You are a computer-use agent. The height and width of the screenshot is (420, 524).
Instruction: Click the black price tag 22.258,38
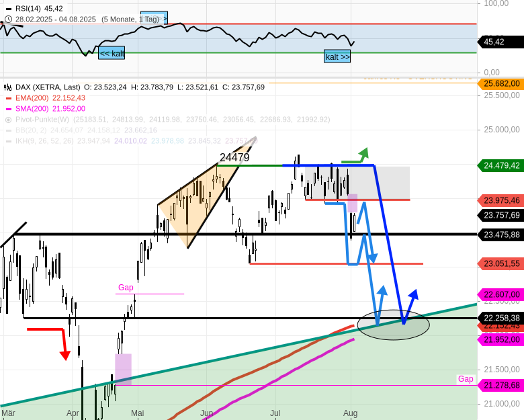point(500,318)
